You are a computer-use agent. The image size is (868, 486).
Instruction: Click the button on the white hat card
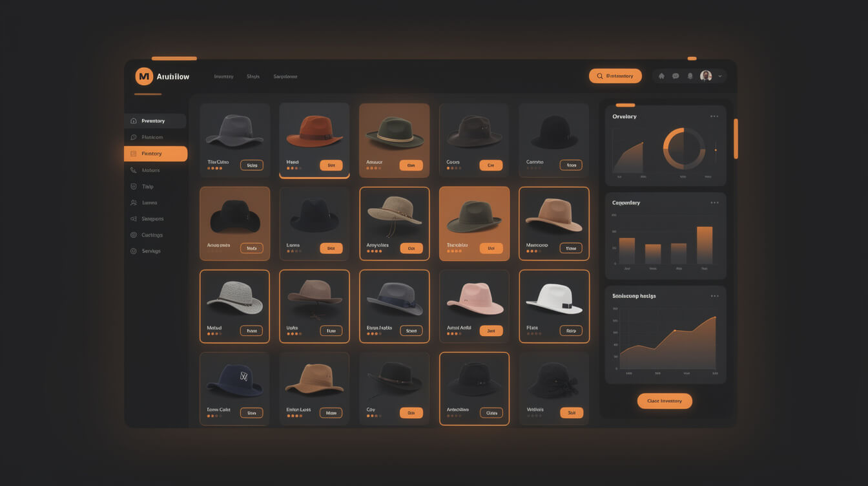(x=571, y=331)
